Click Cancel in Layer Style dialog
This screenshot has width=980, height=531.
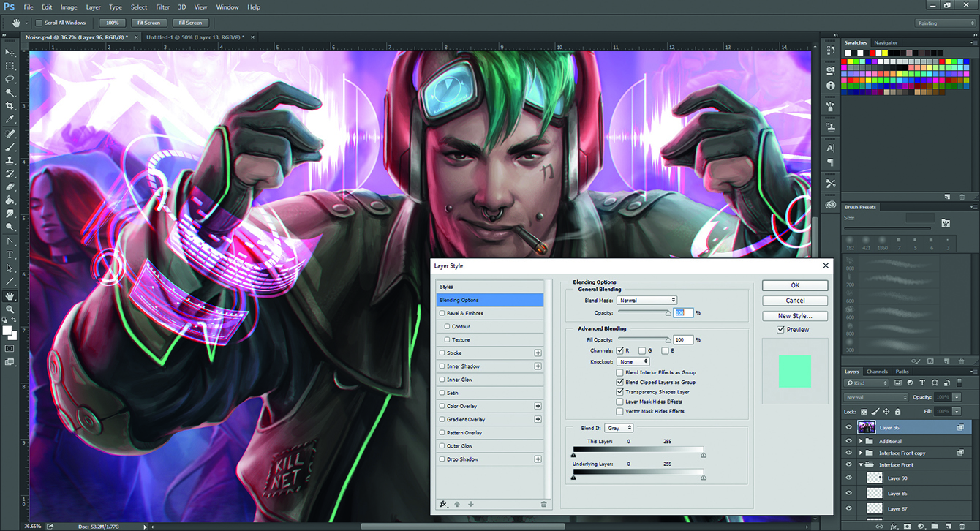[795, 301]
